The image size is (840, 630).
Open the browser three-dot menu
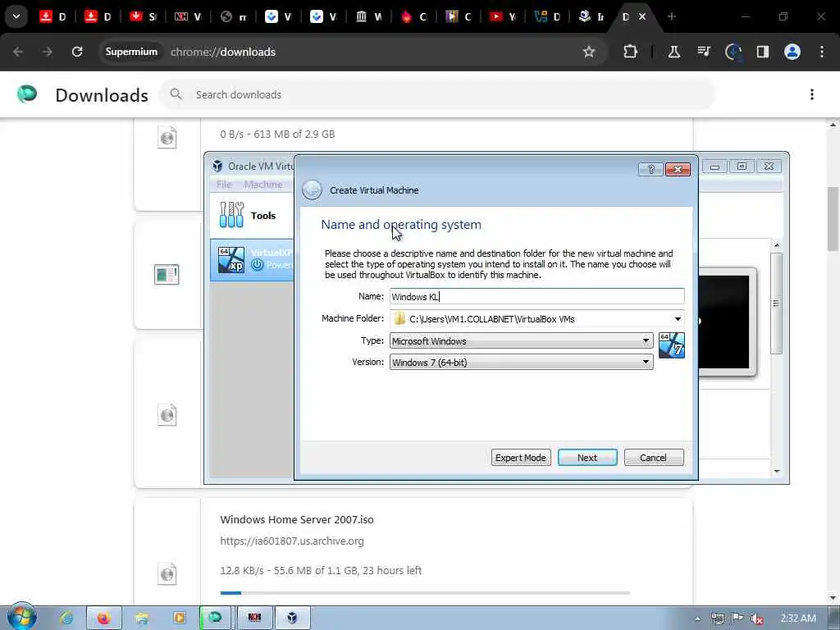point(822,52)
